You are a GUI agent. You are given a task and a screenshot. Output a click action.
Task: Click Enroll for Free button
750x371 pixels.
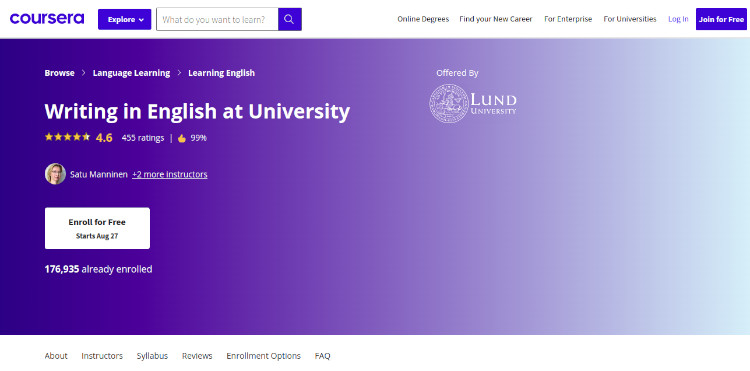(97, 228)
